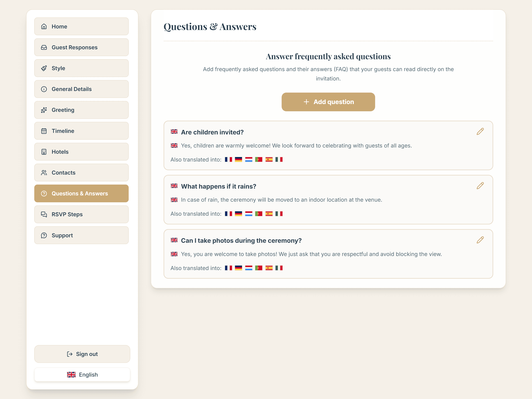The image size is (532, 399).
Task: Click the Hotels building icon
Action: [44, 152]
